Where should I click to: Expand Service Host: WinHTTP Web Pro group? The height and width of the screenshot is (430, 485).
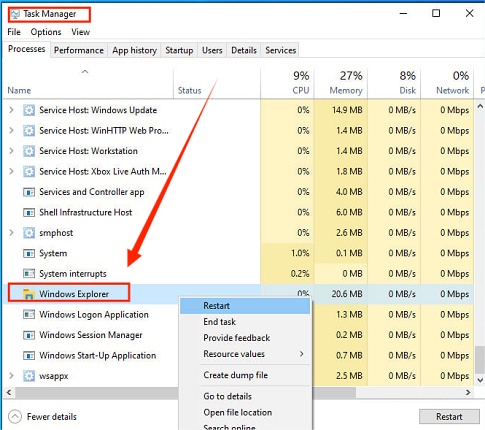(11, 130)
